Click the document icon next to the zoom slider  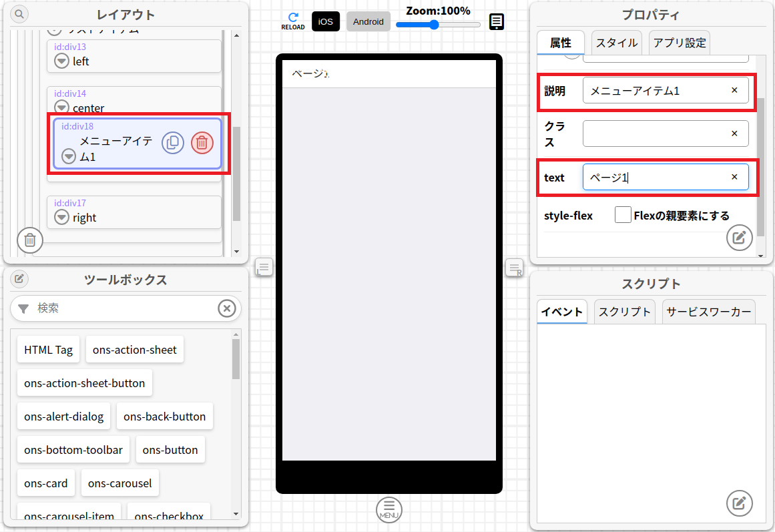coord(496,22)
